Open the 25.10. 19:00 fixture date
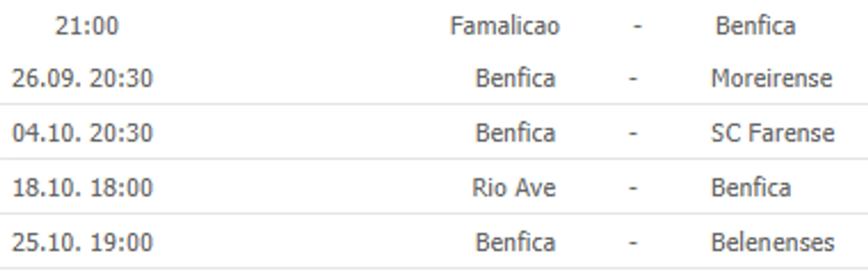Viewport: 868px width, 276px height. [x=82, y=242]
